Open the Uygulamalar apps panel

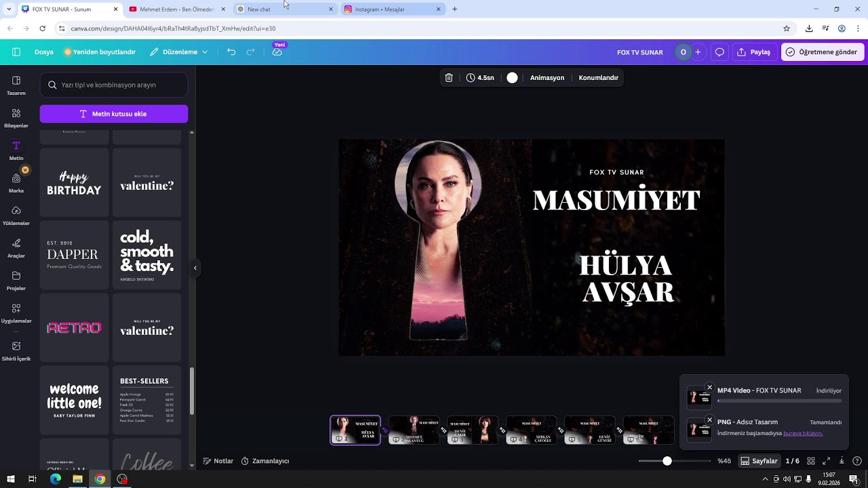pyautogui.click(x=16, y=313)
